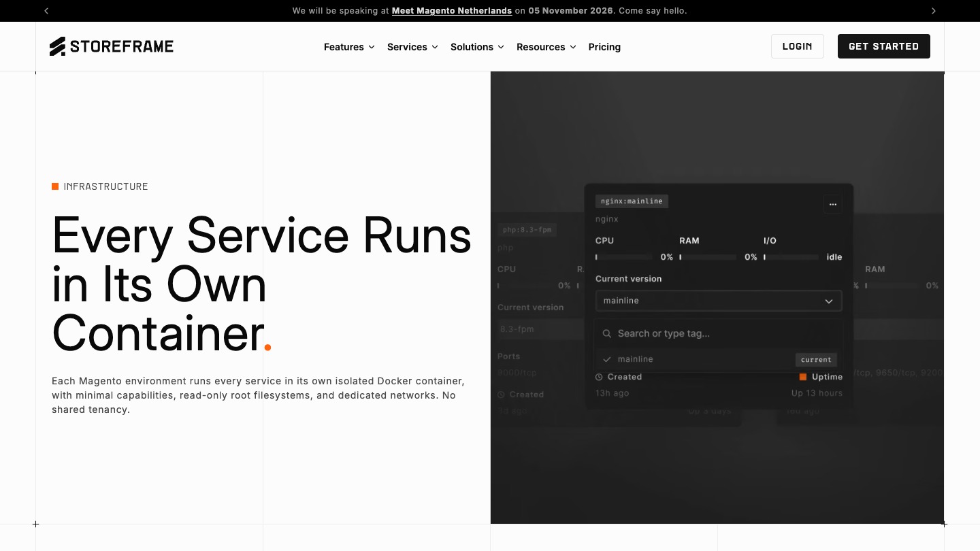Open the Features menu
980x551 pixels.
pos(349,47)
